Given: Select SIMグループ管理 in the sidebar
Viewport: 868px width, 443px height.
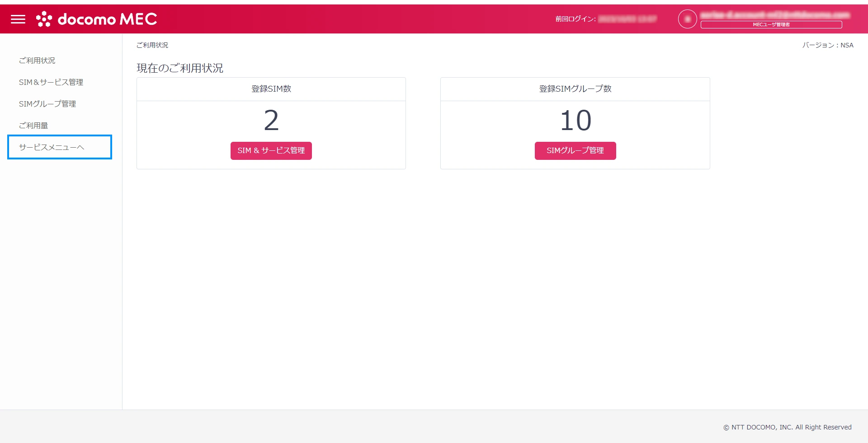Looking at the screenshot, I should point(47,104).
